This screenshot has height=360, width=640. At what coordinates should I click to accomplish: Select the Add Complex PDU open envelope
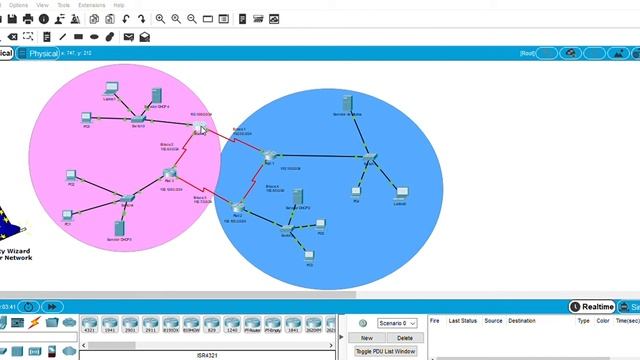pos(144,37)
